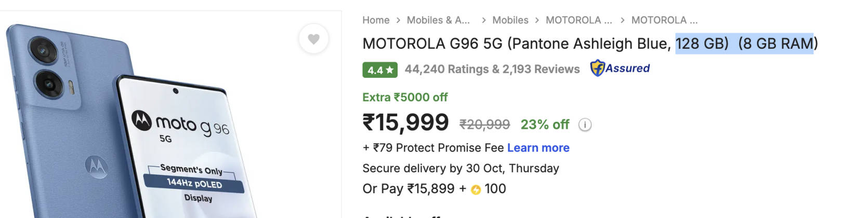Click the struck-through ₹20,999 price
The width and height of the screenshot is (868, 218).
pyautogui.click(x=484, y=125)
